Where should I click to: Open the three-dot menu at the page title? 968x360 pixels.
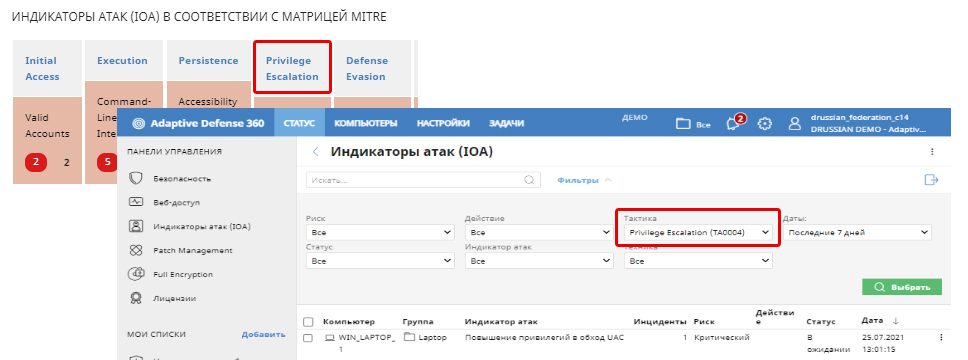(x=932, y=151)
